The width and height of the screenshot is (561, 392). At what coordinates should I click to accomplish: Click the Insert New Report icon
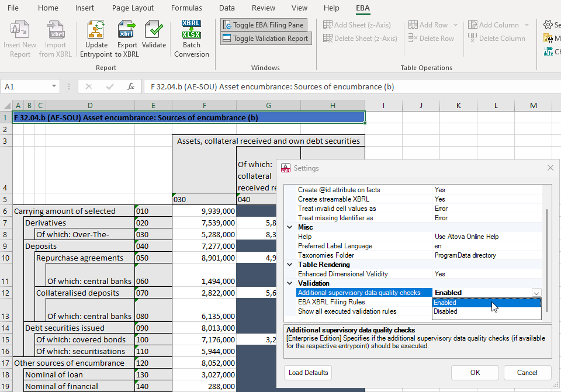[x=20, y=30]
